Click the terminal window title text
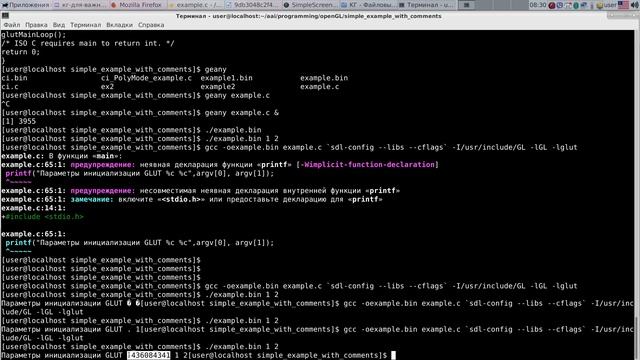640x360 pixels. (x=309, y=16)
